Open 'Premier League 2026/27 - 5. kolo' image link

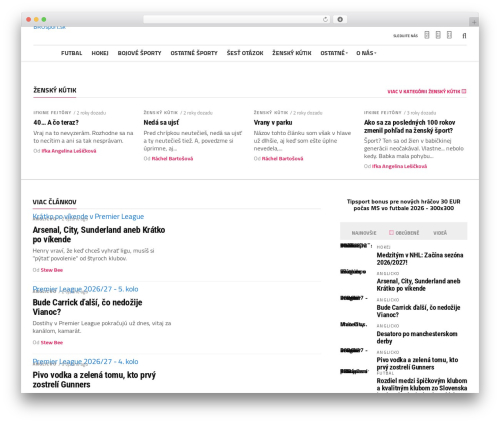point(85,289)
